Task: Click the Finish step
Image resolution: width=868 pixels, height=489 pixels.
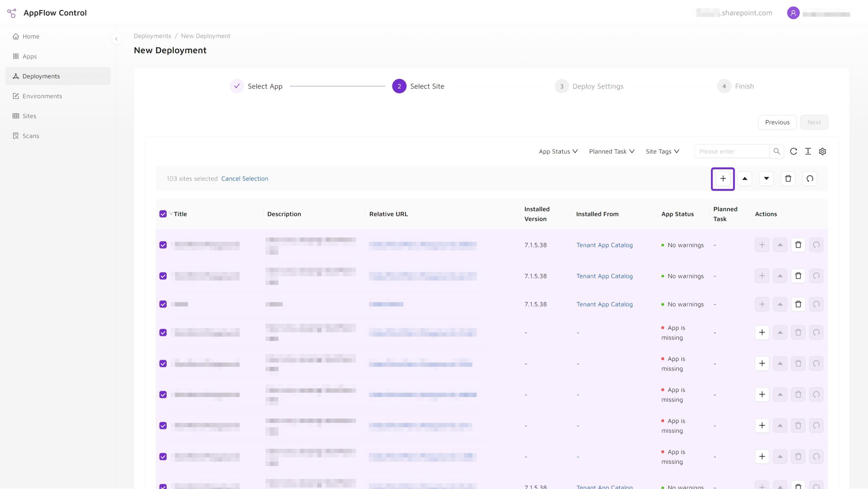Action: 736,86
